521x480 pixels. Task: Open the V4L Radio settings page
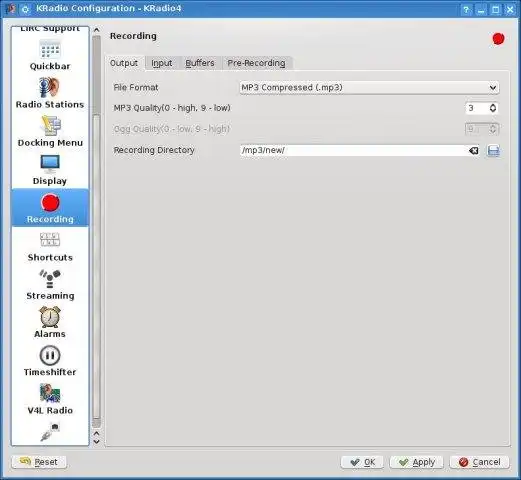(50, 399)
